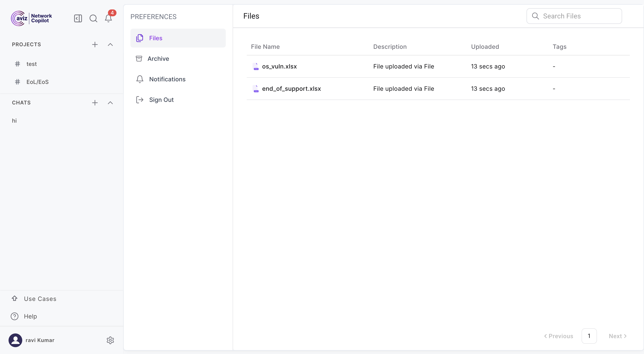Viewport: 644px width, 354px height.
Task: Click the sidebar search magnifier icon
Action: 93,18
